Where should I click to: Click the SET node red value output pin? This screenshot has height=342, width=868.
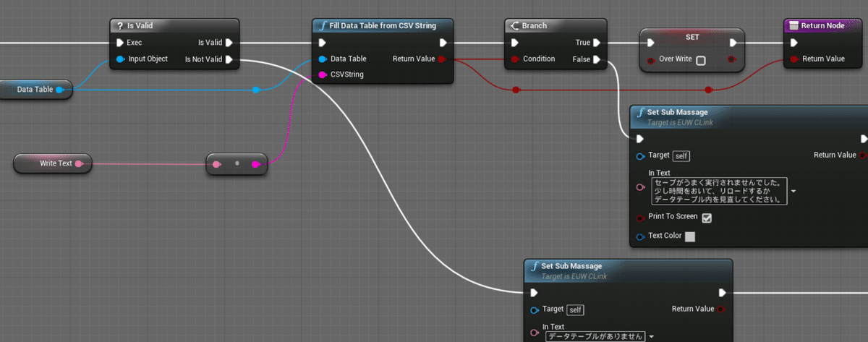(x=733, y=59)
